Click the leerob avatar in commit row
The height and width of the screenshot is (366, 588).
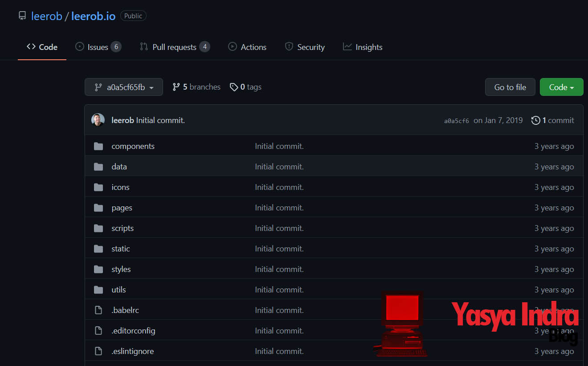[x=98, y=120]
